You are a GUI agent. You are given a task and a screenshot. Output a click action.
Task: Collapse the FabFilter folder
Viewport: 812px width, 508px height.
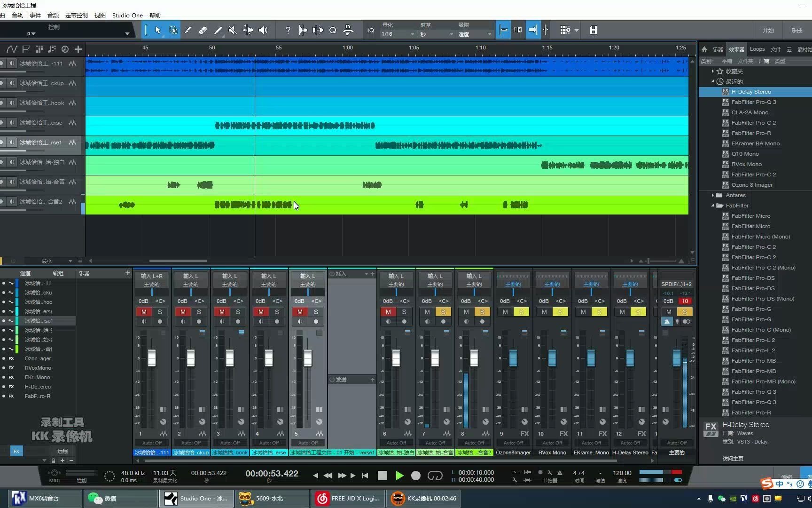tap(712, 206)
